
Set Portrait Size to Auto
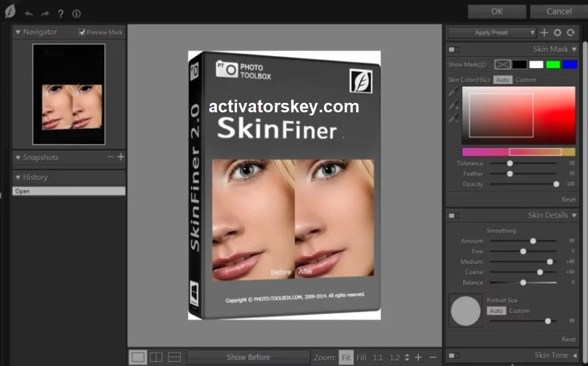(496, 311)
